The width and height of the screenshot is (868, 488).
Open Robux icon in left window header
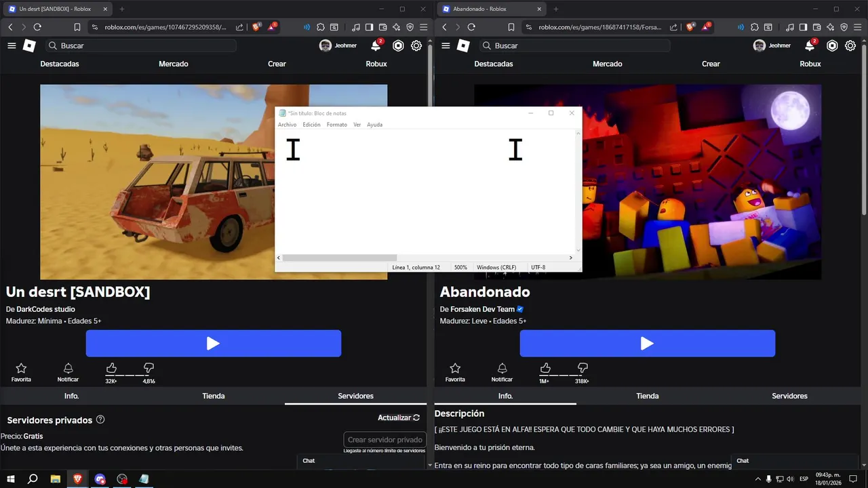(x=398, y=45)
